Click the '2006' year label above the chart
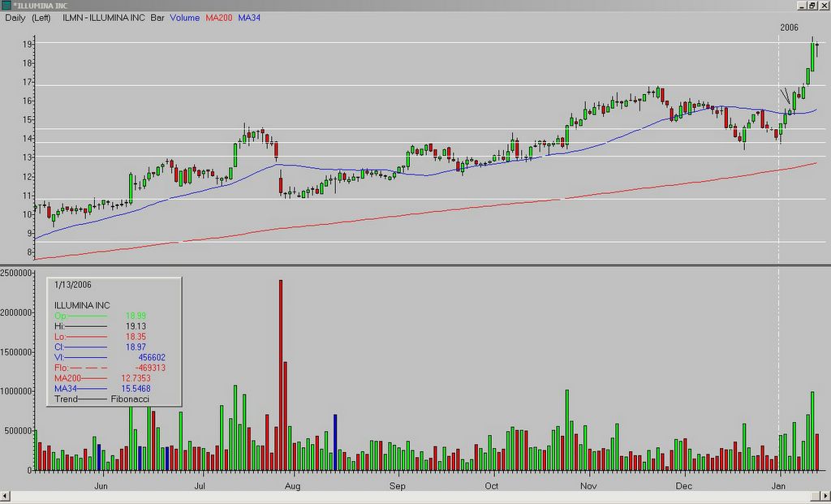The image size is (831, 504). 789,28
